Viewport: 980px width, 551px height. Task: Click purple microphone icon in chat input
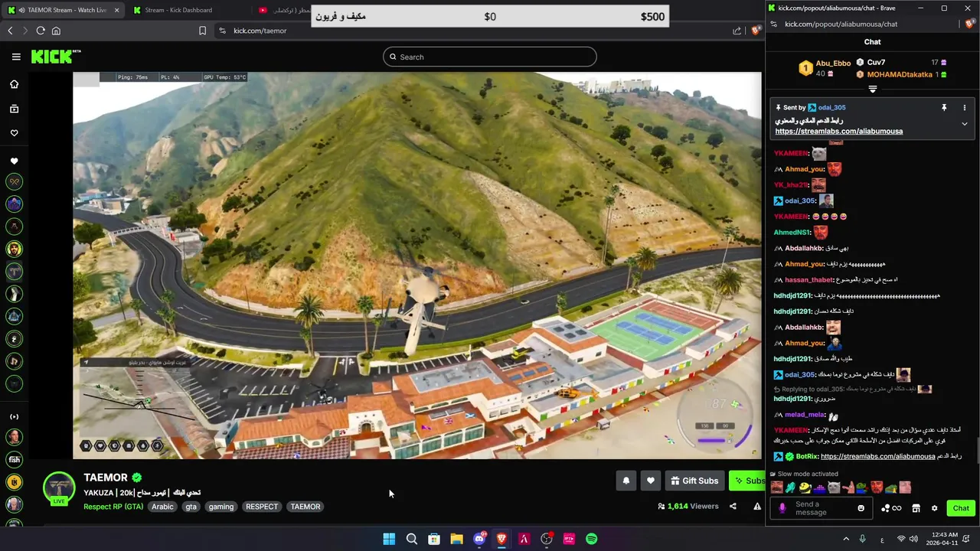coord(782,508)
